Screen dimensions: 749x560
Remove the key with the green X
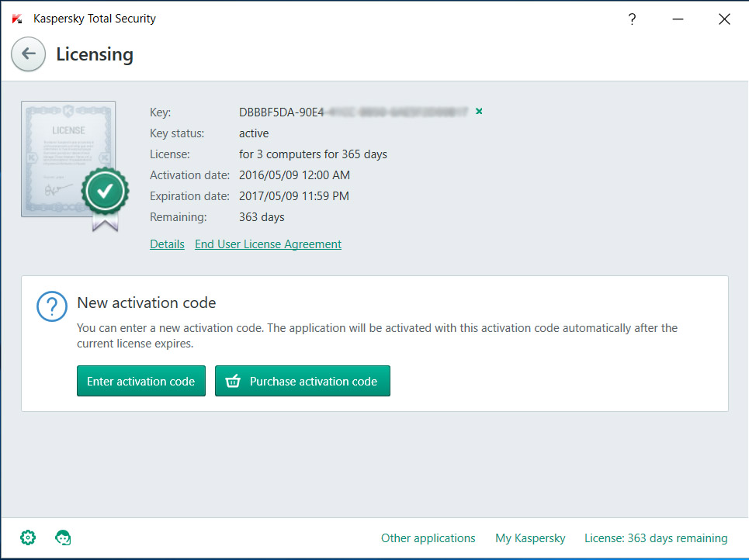click(479, 111)
